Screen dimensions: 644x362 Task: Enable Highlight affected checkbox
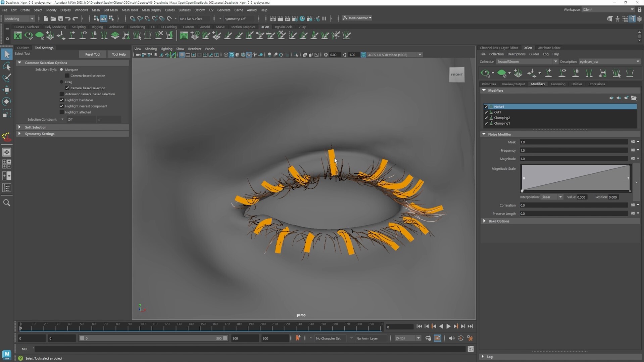tap(62, 112)
